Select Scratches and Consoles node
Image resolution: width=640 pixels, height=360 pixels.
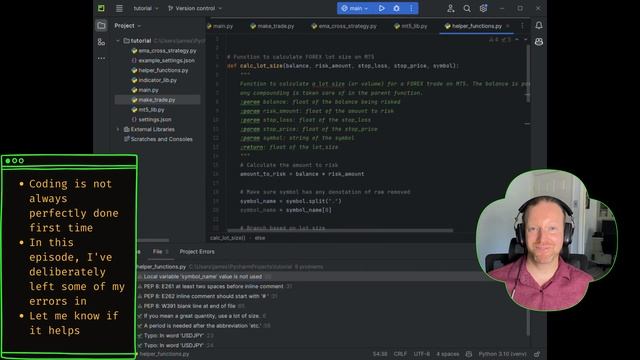coord(158,139)
